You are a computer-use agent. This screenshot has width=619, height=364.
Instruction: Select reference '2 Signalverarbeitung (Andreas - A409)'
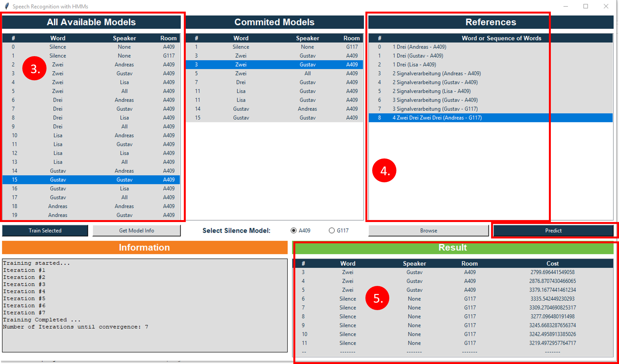point(490,73)
